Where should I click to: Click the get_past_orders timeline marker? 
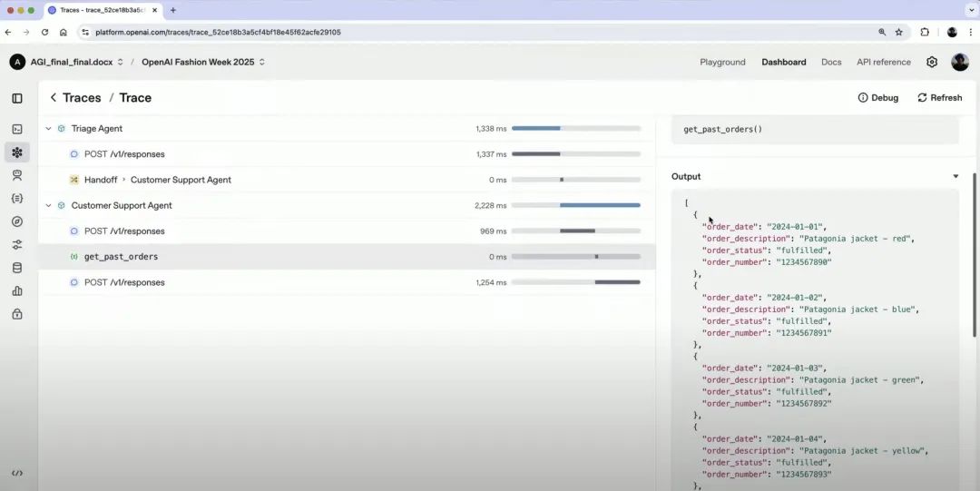(596, 257)
